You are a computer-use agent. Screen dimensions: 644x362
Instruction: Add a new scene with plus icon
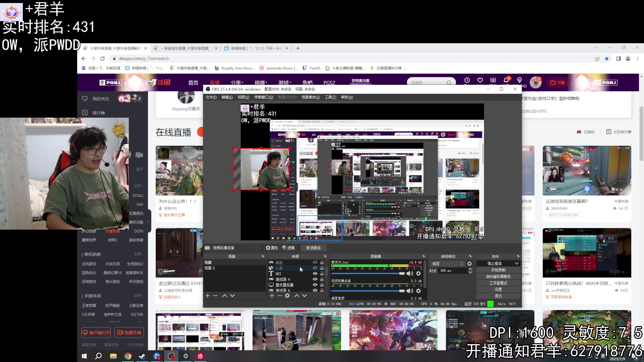(x=208, y=296)
